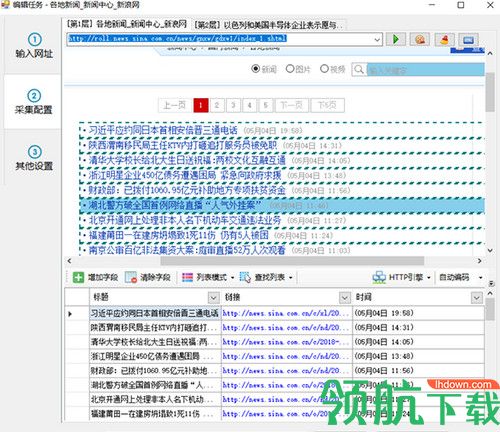This screenshot has height=432, width=500.
Task: Click the application icon in title bar
Action: coord(5,5)
